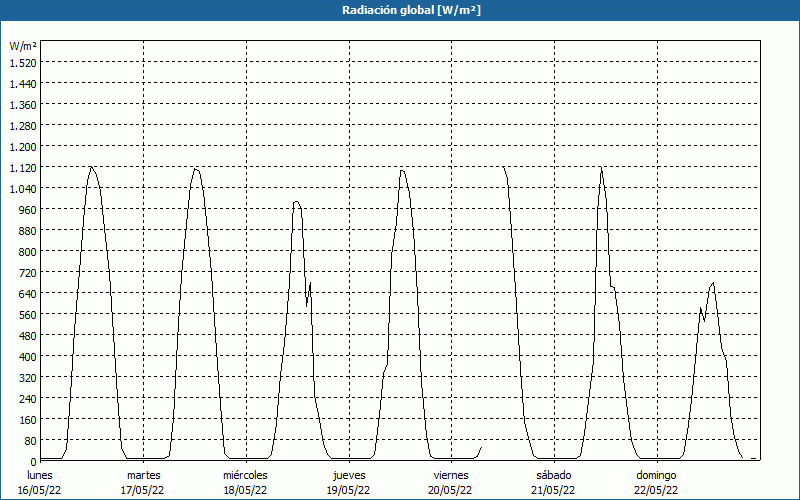Select the 18/05/22 date label

pyautogui.click(x=245, y=490)
